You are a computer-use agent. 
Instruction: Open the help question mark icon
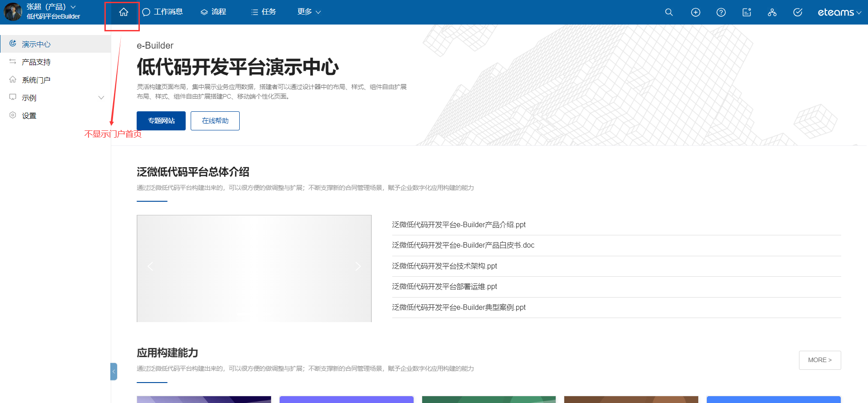(x=721, y=12)
